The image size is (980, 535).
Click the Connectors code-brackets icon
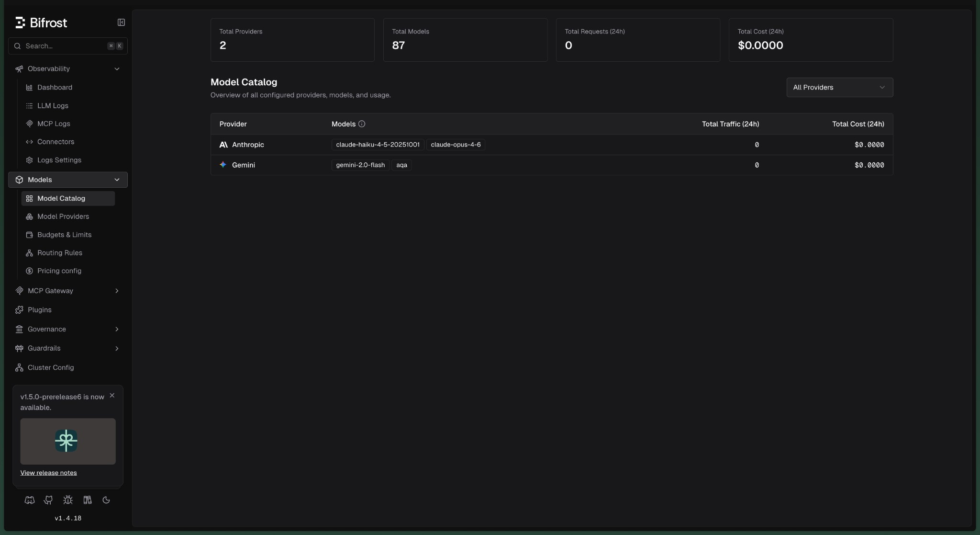(x=29, y=142)
